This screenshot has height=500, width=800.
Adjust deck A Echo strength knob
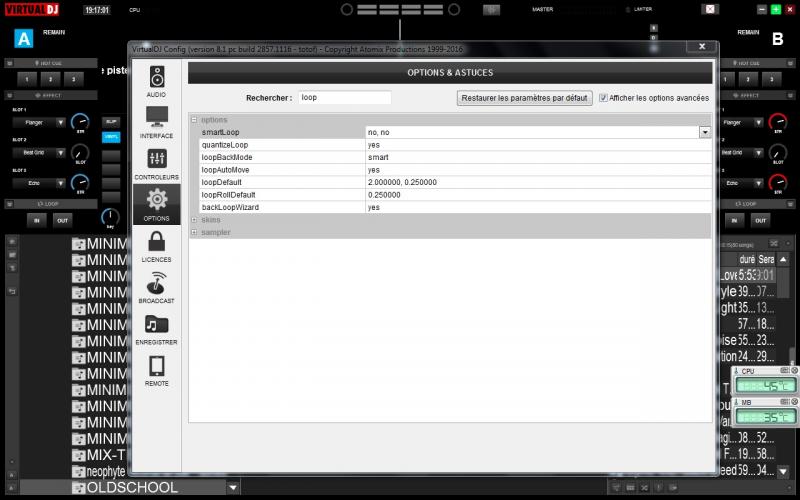click(80, 183)
